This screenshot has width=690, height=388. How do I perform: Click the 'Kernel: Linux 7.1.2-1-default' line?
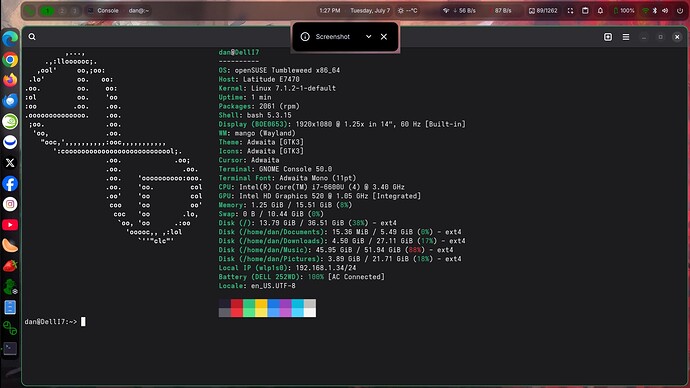[277, 88]
